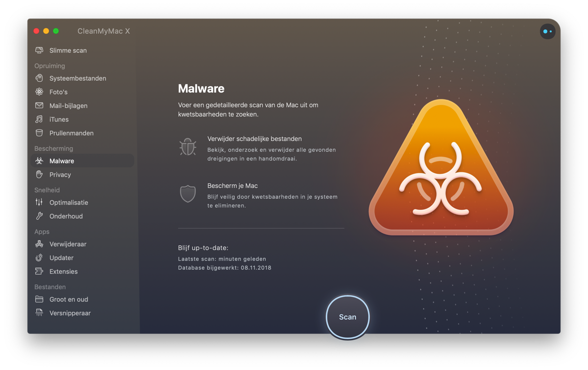Open the assistant dots button top right

pyautogui.click(x=547, y=31)
